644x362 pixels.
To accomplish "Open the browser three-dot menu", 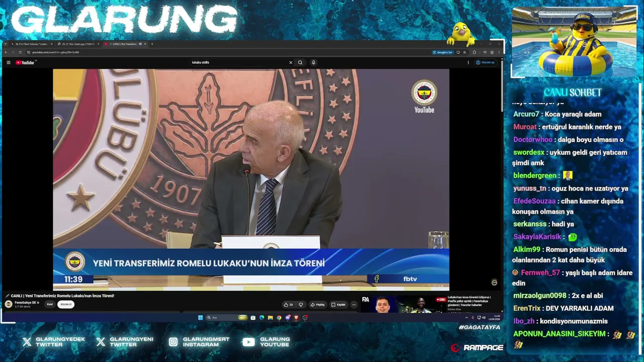I will coord(499,52).
